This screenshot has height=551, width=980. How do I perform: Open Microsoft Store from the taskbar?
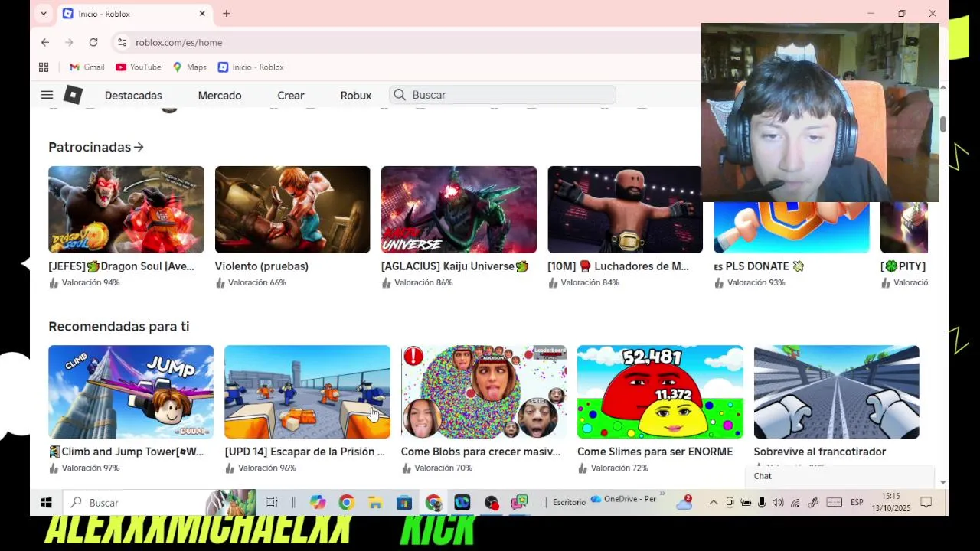[404, 503]
